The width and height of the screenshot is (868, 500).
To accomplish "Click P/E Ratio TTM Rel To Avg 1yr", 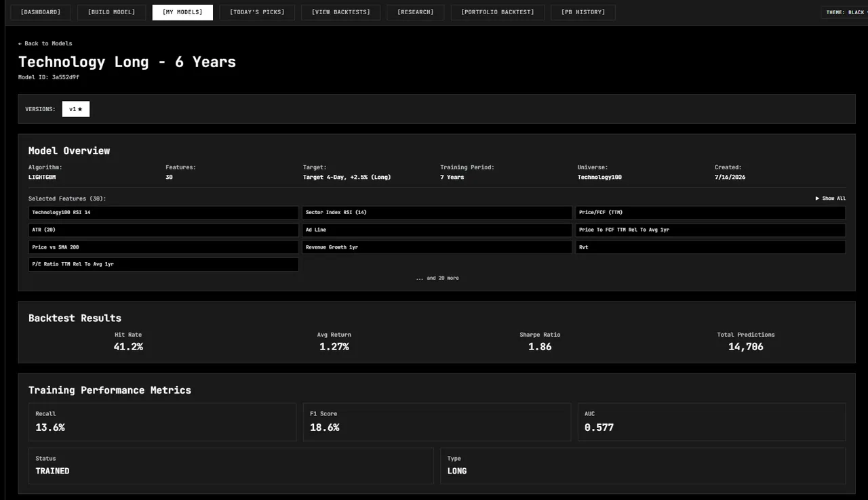I will click(x=163, y=264).
